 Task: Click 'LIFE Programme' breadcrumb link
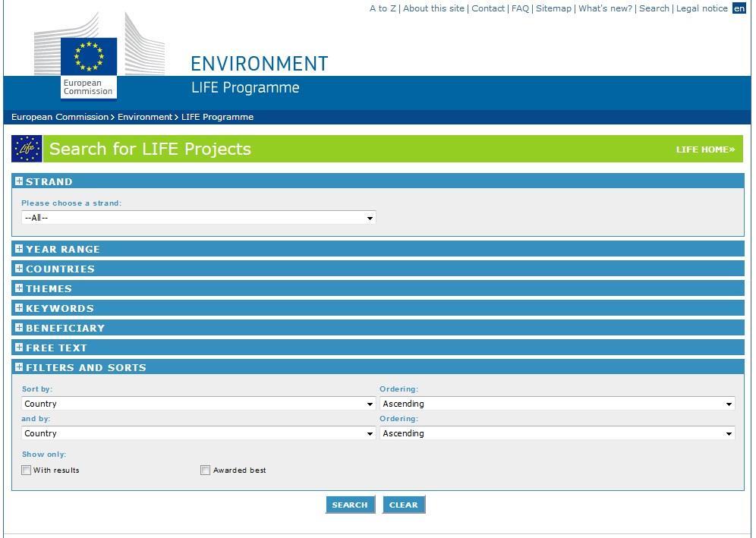point(217,117)
